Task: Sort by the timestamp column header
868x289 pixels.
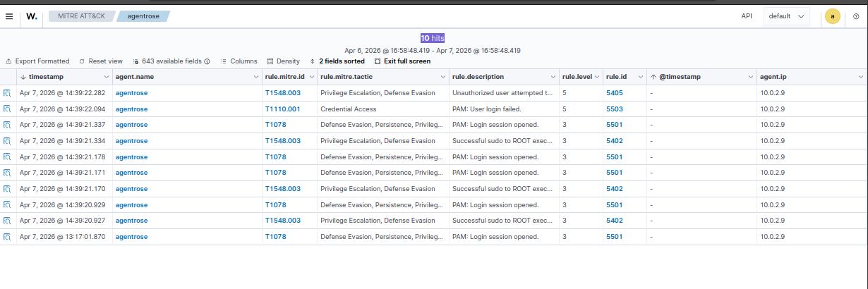Action: tap(45, 76)
